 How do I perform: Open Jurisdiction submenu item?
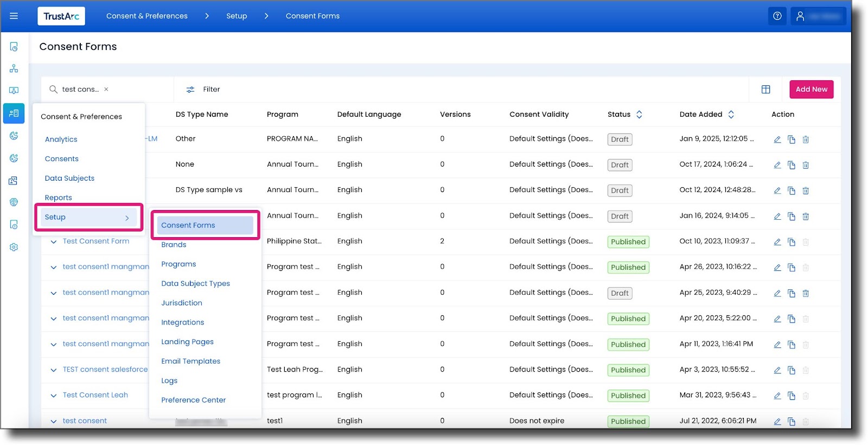click(182, 303)
